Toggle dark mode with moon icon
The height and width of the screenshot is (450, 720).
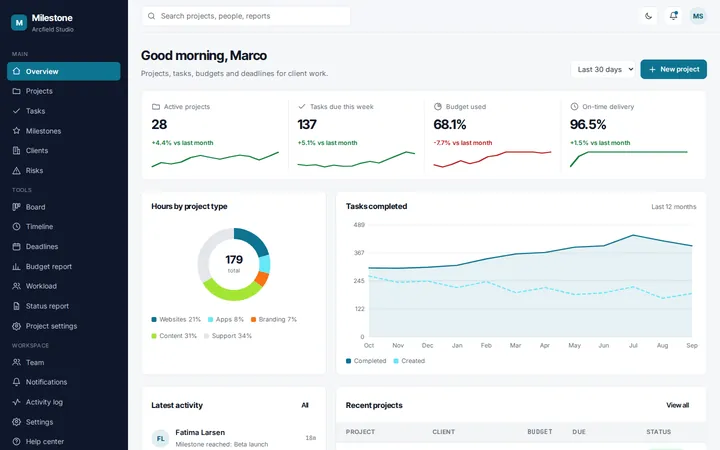(648, 16)
